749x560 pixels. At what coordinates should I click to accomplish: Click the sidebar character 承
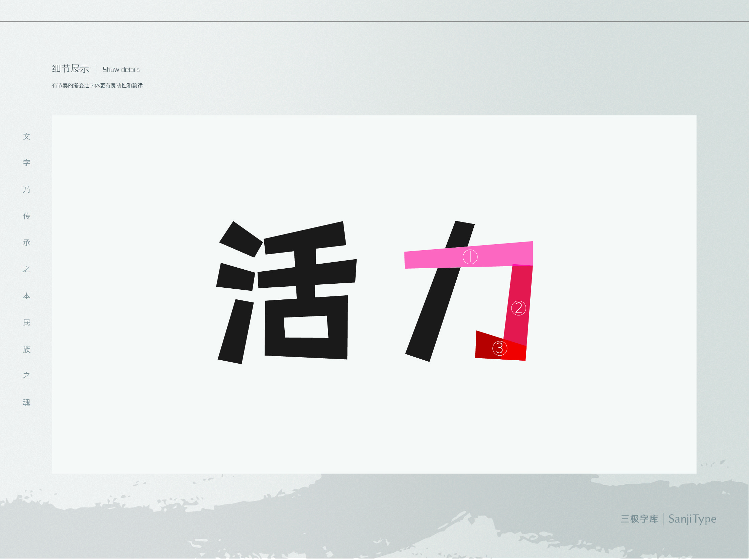coord(27,243)
